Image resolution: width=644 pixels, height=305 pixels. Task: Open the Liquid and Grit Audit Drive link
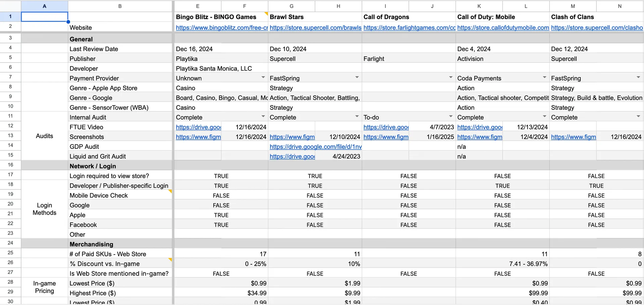292,156
